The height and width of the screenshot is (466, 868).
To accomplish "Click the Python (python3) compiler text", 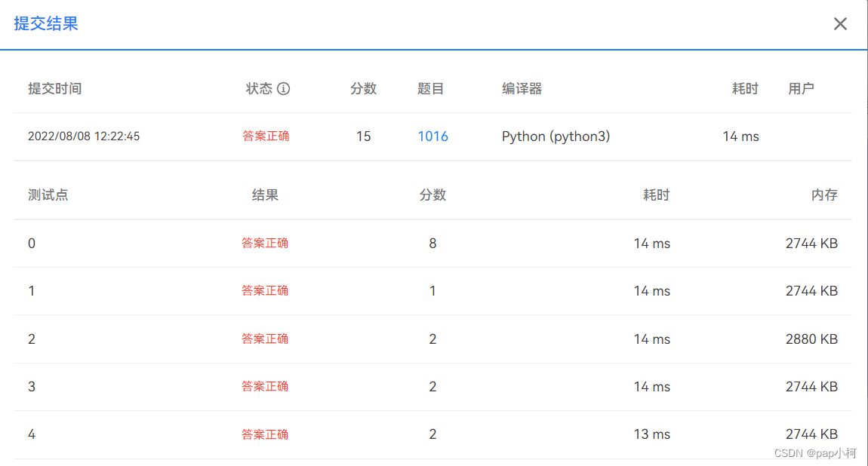I will point(556,136).
